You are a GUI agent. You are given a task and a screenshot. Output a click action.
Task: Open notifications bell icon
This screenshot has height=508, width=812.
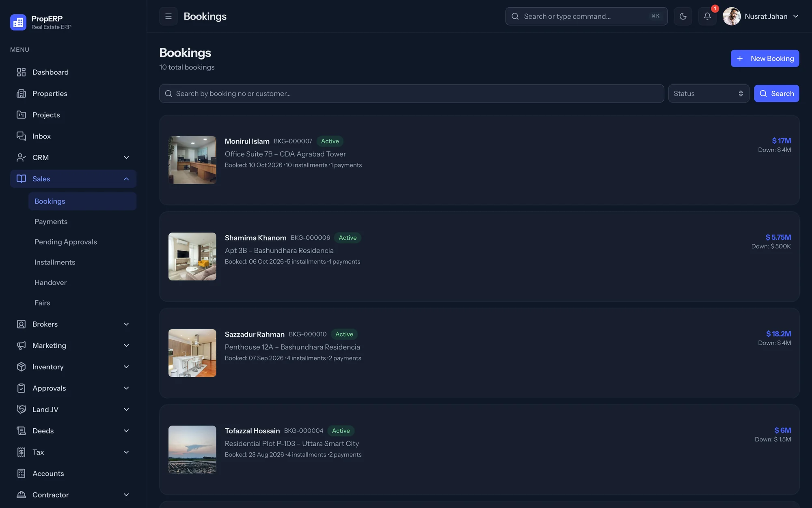point(707,16)
